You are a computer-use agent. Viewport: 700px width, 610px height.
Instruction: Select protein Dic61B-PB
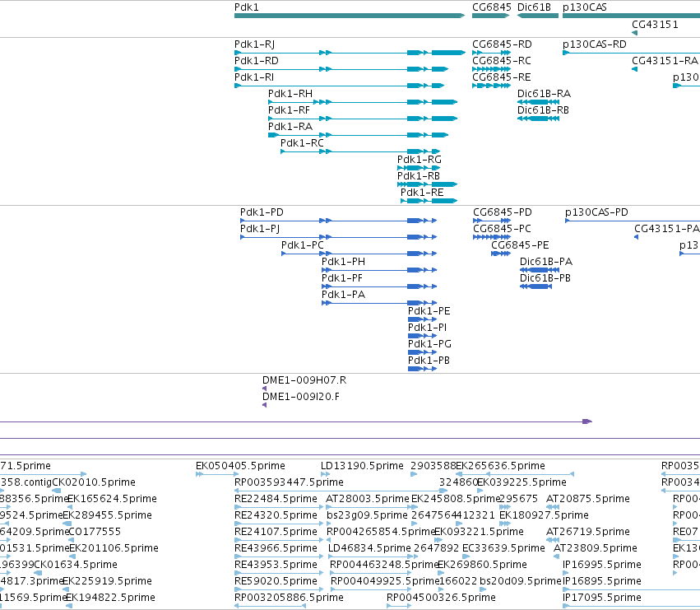pos(535,287)
